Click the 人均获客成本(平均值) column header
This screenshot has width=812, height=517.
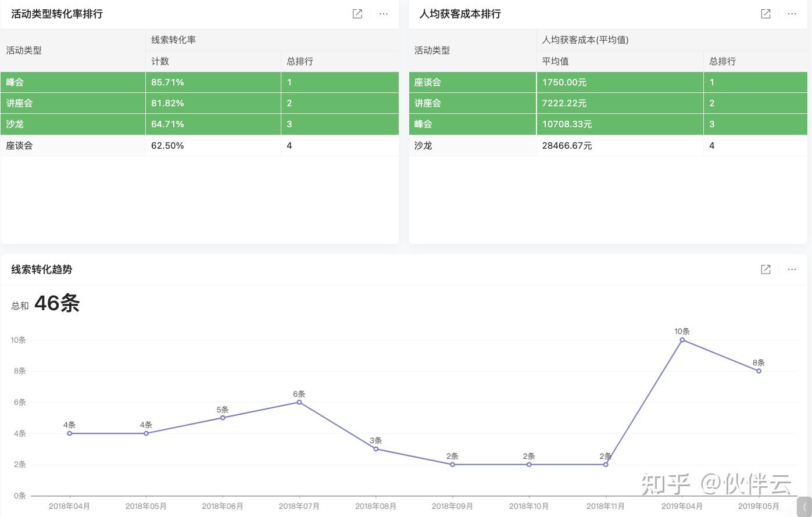585,40
